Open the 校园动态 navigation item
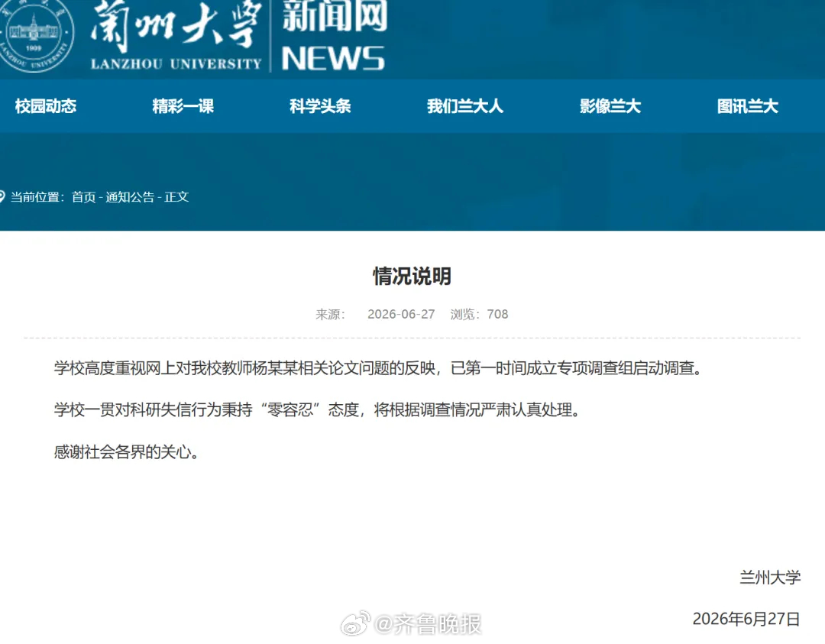The image size is (825, 644). tap(46, 106)
